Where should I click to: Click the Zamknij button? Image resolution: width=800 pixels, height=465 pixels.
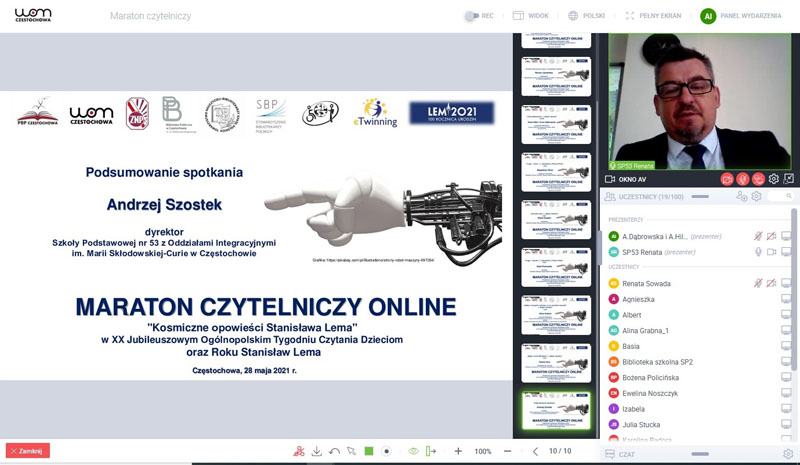click(x=27, y=451)
